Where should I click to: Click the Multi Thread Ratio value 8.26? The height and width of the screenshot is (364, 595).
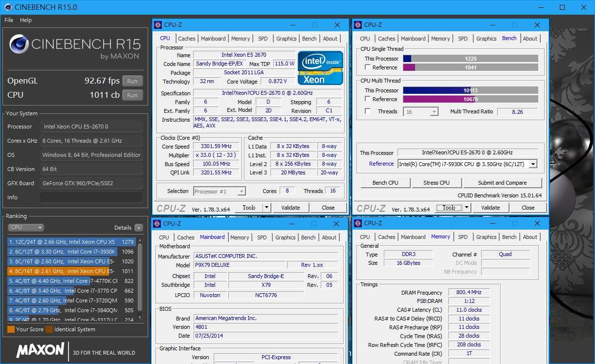pyautogui.click(x=517, y=112)
